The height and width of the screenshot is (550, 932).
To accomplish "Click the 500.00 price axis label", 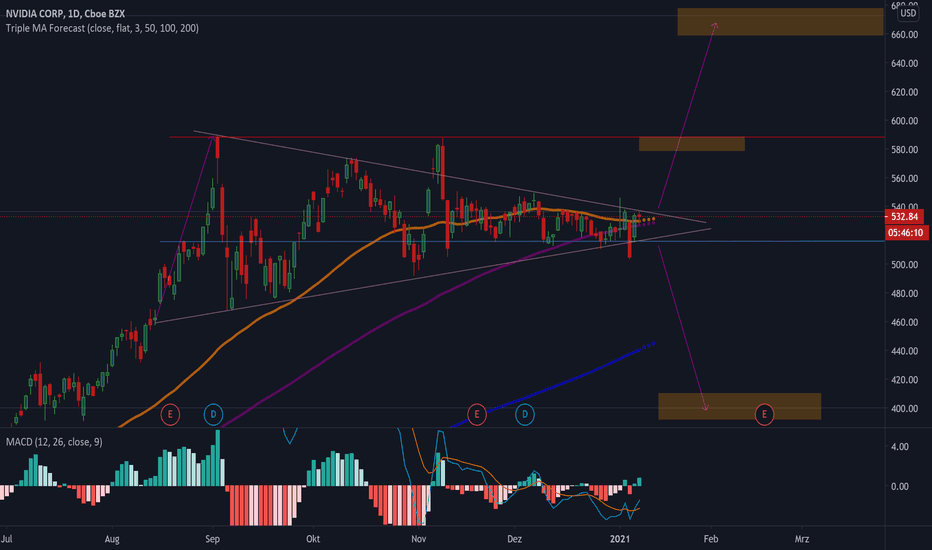I will 904,265.
